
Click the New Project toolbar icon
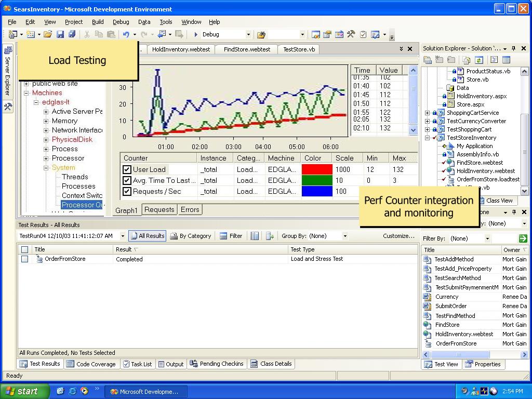pos(13,34)
